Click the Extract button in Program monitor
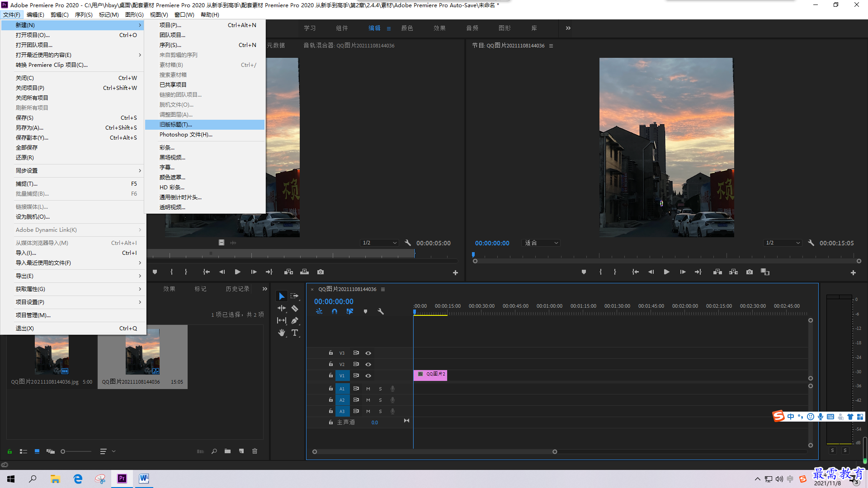This screenshot has width=868, height=488. (733, 272)
